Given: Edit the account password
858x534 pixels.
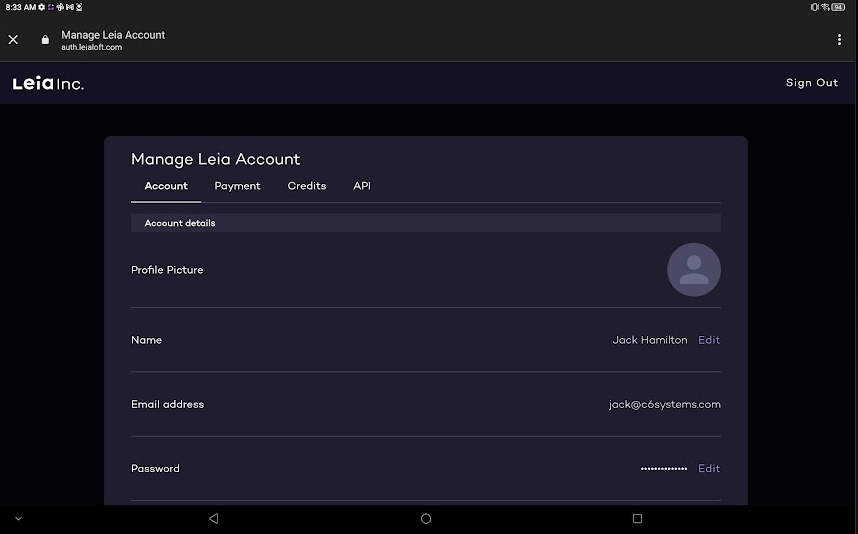Looking at the screenshot, I should coord(709,468).
